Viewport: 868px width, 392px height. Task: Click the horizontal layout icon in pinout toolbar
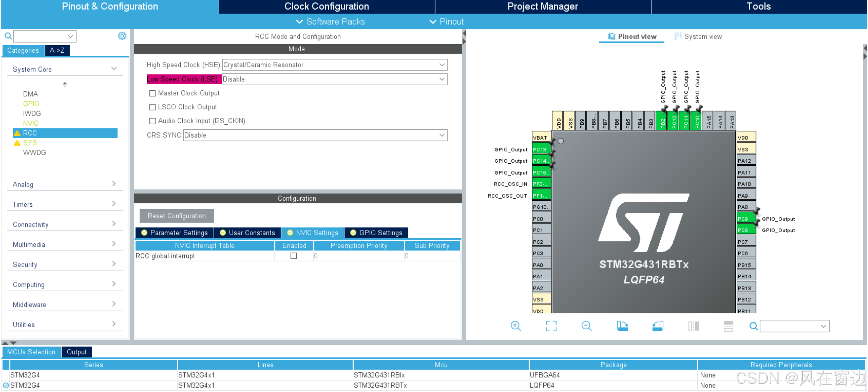728,326
